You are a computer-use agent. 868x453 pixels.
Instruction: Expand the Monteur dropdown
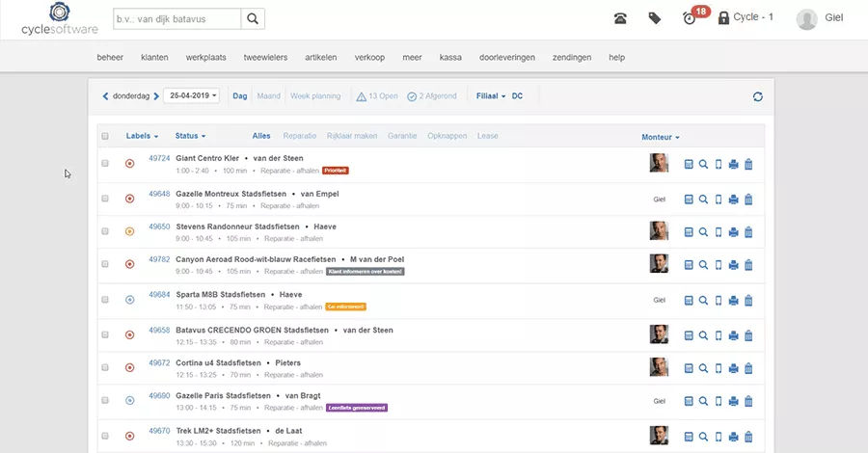click(661, 137)
